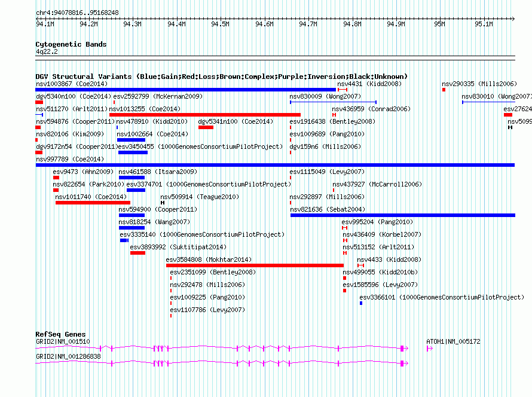Open nsv437927 (McCarroll2006) variant
The height and width of the screenshot is (397, 532).
pyautogui.click(x=377, y=184)
